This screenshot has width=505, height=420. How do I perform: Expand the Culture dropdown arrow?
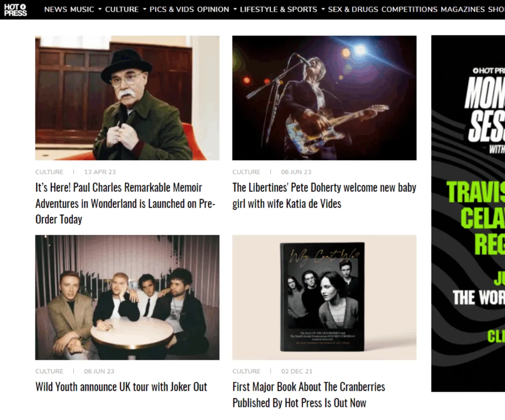click(144, 9)
